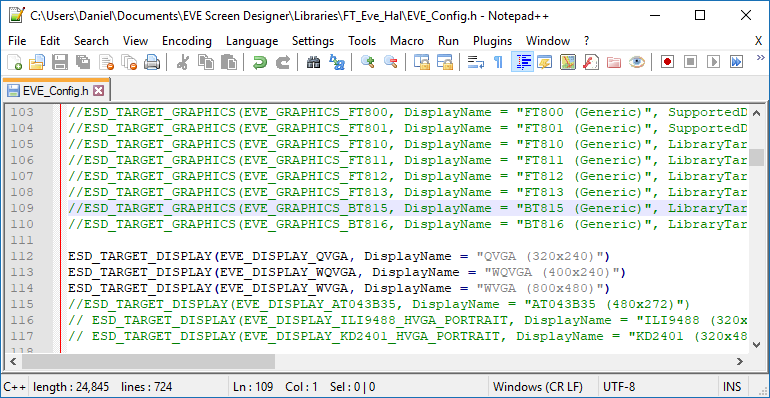Click the INS mode in status bar
This screenshot has height=398, width=770.
(732, 387)
